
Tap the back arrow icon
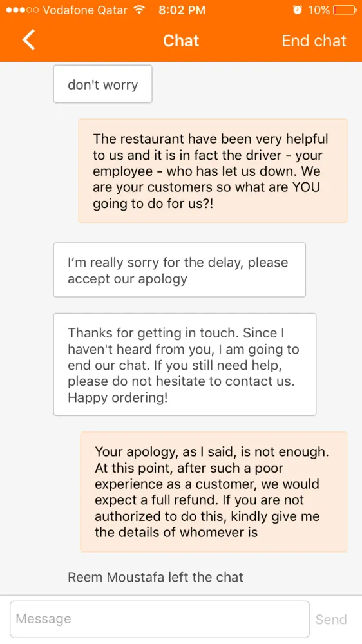[29, 40]
